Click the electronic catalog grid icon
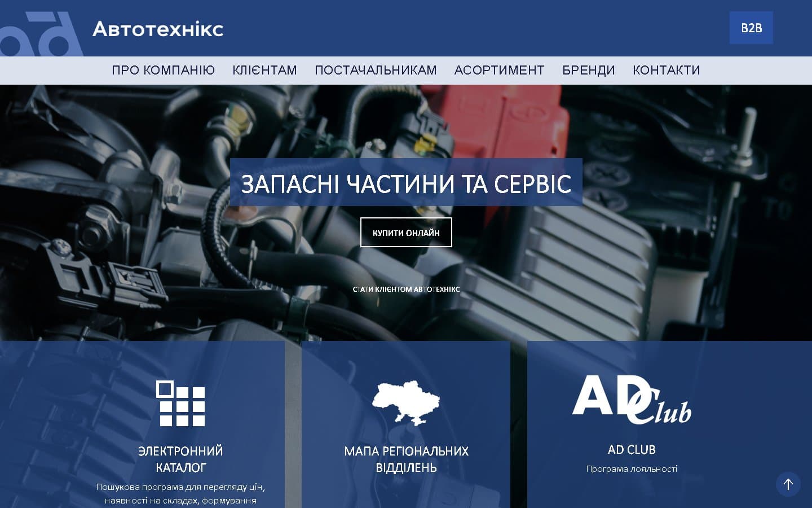This screenshot has height=508, width=812. point(180,403)
